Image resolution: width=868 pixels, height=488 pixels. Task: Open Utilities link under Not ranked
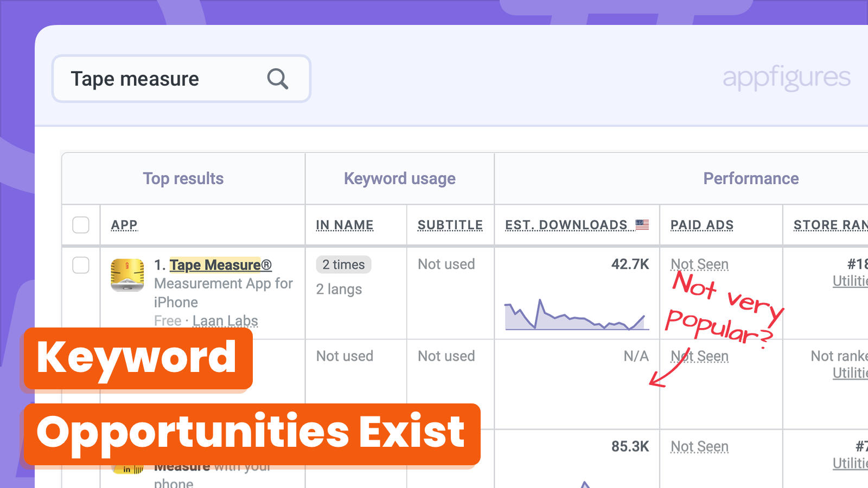[x=850, y=373]
